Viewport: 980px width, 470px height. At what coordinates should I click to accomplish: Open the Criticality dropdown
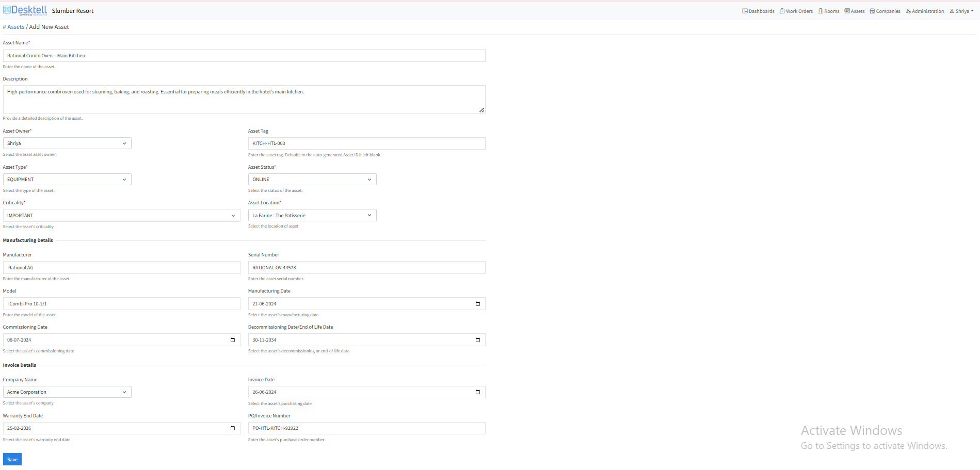coord(121,216)
